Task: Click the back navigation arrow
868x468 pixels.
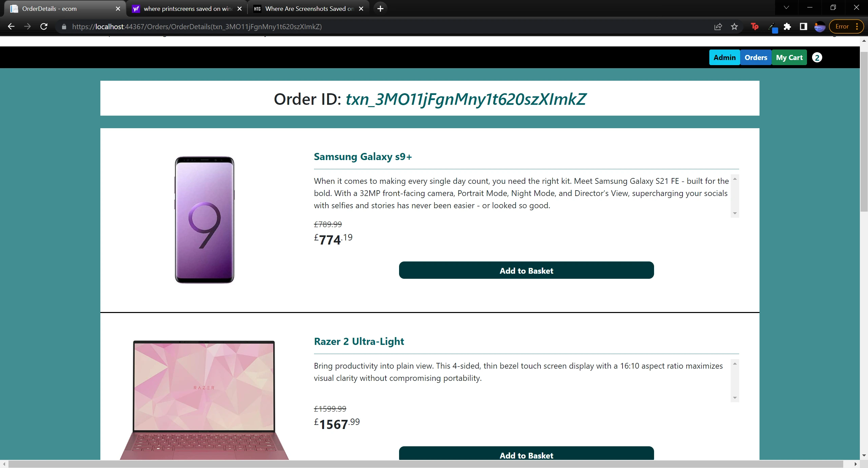Action: click(11, 26)
